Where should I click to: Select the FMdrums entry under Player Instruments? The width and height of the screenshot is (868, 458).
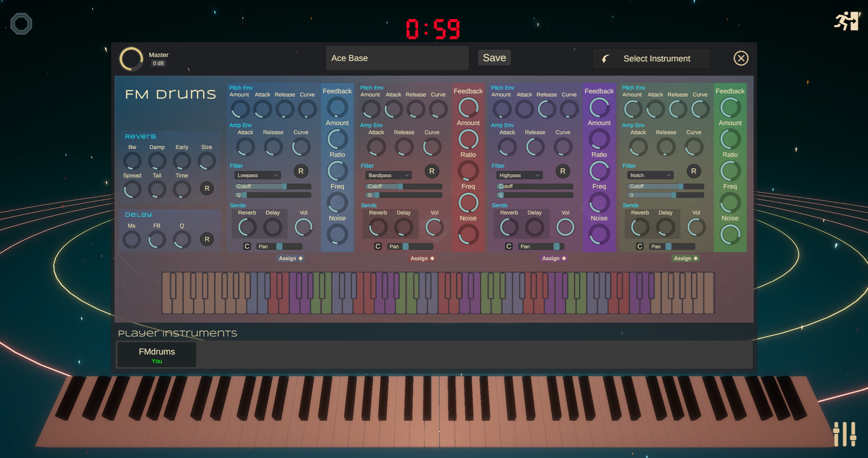coord(156,354)
